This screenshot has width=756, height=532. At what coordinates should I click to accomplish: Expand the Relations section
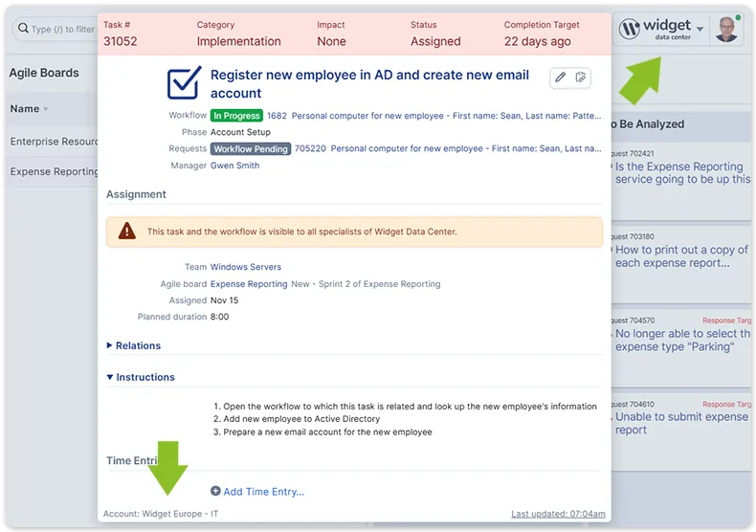pyautogui.click(x=134, y=345)
